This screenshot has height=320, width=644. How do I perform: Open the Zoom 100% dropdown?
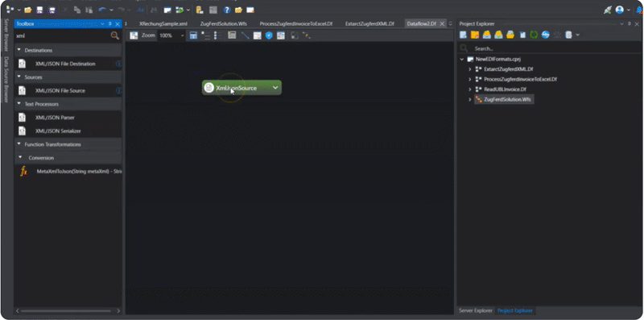pyautogui.click(x=183, y=35)
